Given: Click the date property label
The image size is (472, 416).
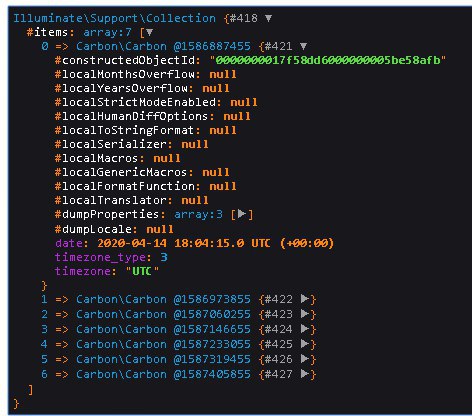Looking at the screenshot, I should pos(69,243).
